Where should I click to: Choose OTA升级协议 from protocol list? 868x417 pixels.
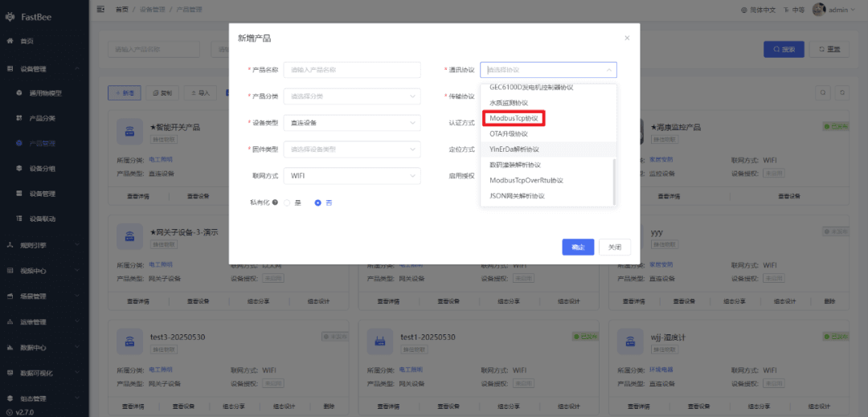[x=548, y=134]
